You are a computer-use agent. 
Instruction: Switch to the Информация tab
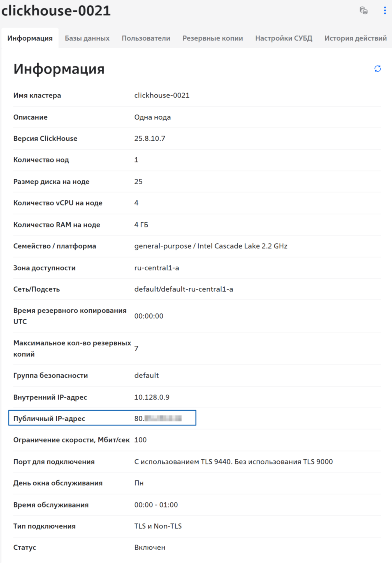pos(30,38)
